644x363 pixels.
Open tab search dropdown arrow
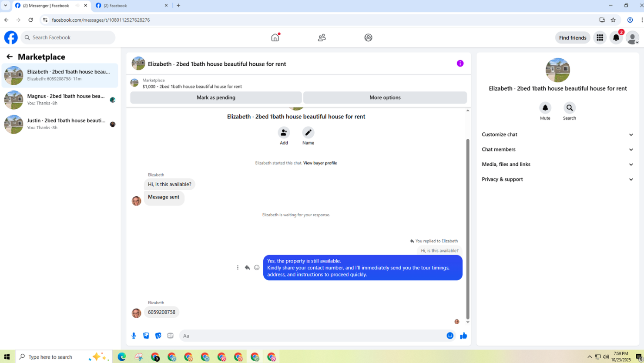[x=5, y=6]
